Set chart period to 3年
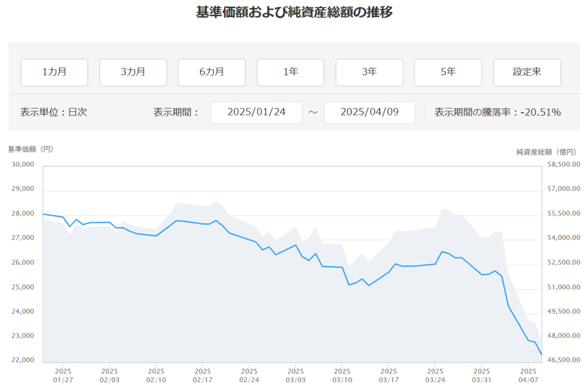 369,72
